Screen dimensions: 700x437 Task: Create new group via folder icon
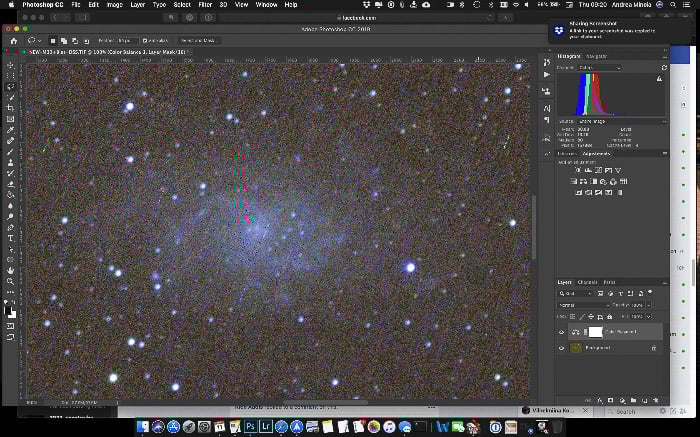pos(633,400)
